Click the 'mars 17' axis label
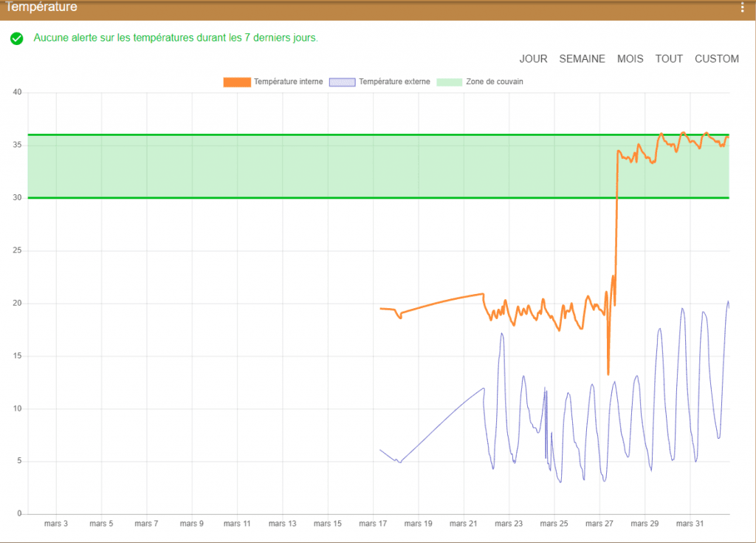 (x=373, y=524)
